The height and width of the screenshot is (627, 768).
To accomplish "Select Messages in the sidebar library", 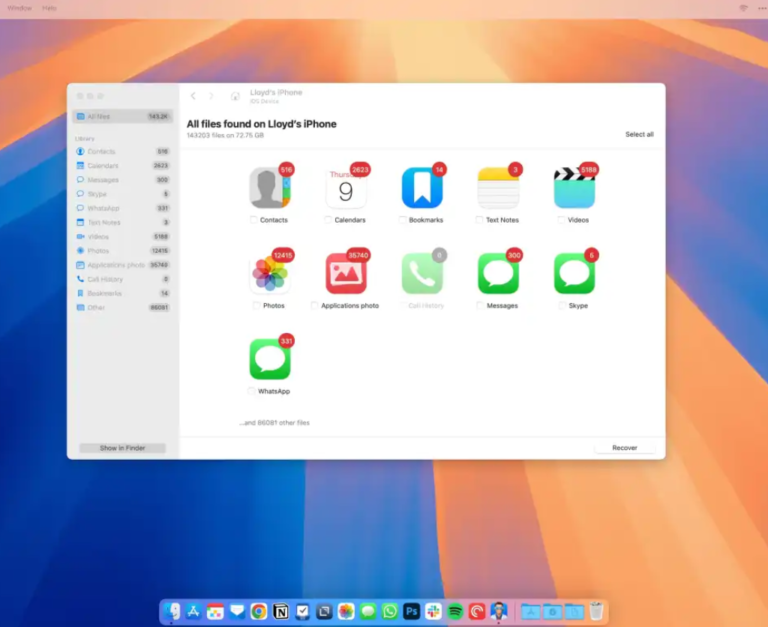I will [x=122, y=180].
